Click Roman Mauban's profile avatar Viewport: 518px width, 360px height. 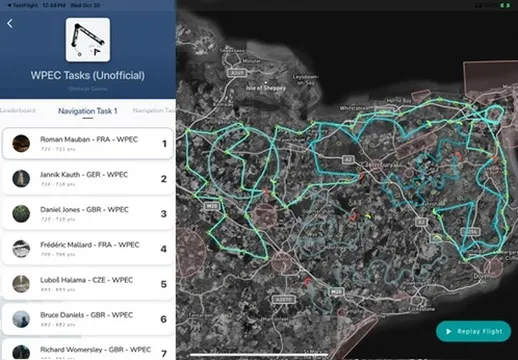(21, 143)
